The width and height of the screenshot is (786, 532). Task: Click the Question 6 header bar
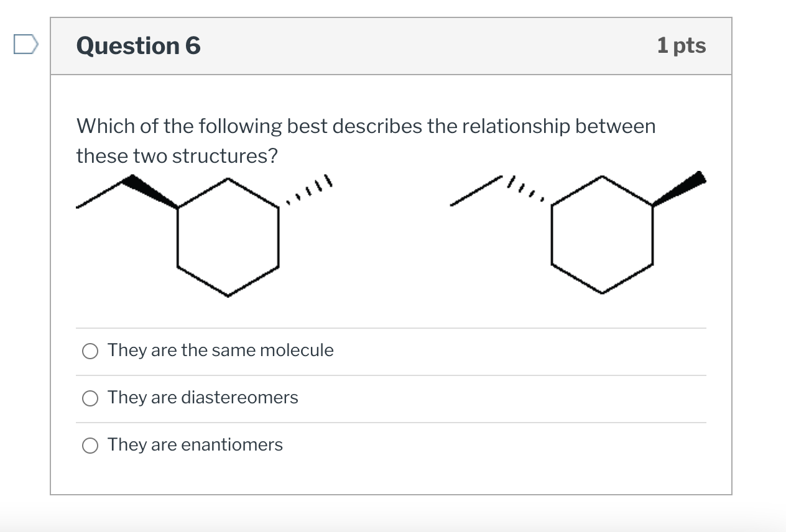tap(391, 45)
